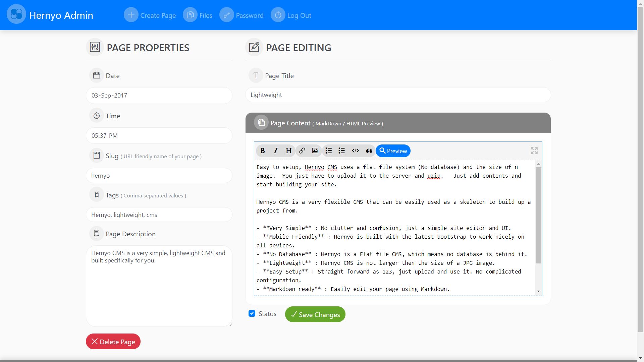This screenshot has height=362, width=644.
Task: Create numbered list in editor
Action: click(x=329, y=151)
